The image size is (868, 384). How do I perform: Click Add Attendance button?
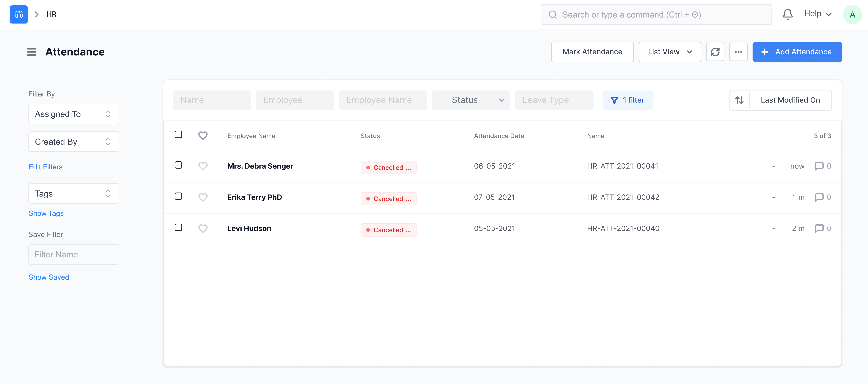point(797,52)
